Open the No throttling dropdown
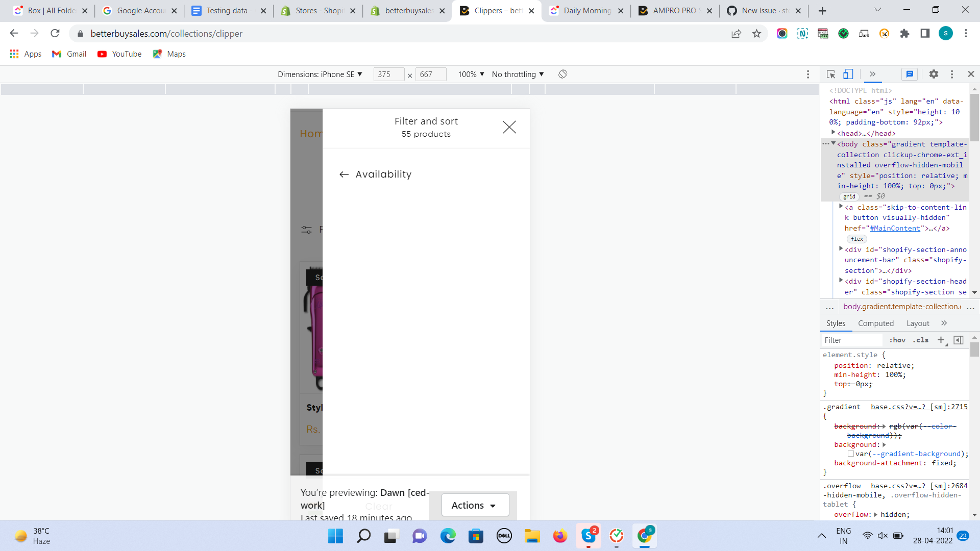Viewport: 980px width, 551px height. [x=518, y=74]
